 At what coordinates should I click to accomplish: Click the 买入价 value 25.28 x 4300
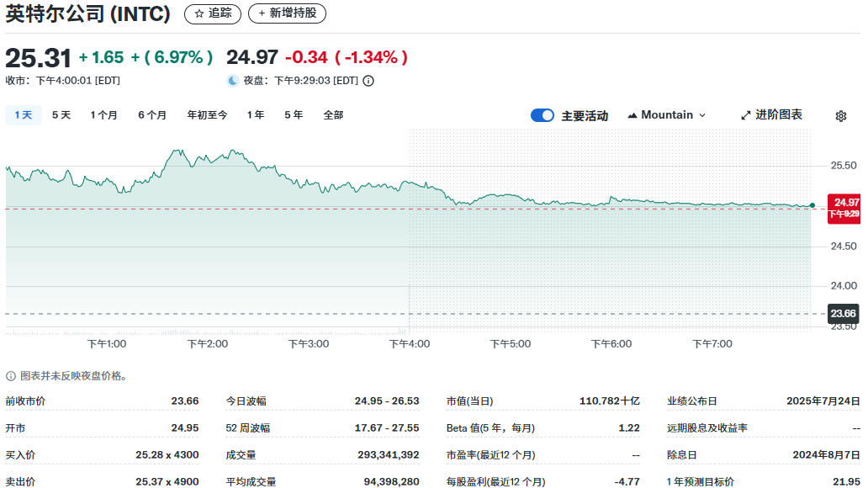click(x=167, y=454)
